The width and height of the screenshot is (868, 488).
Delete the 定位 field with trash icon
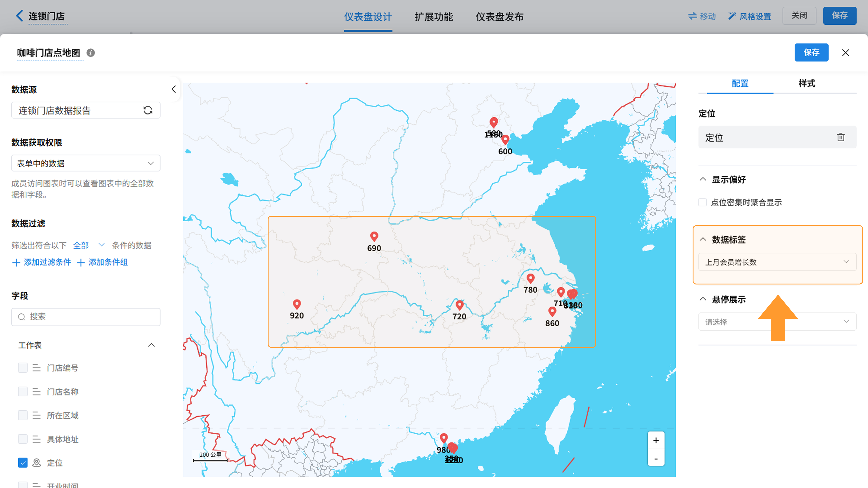click(841, 137)
